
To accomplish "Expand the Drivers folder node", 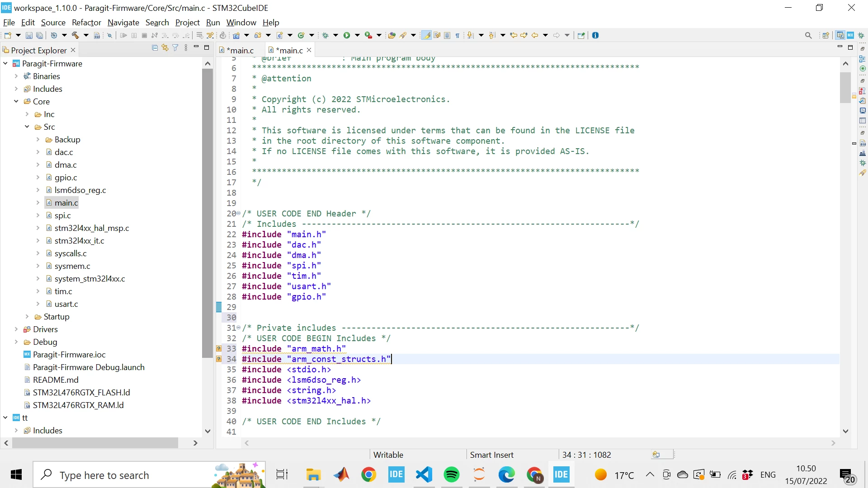I will (x=16, y=329).
